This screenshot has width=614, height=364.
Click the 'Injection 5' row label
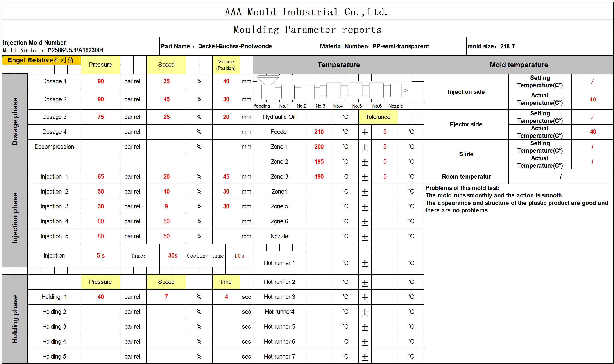(x=54, y=236)
